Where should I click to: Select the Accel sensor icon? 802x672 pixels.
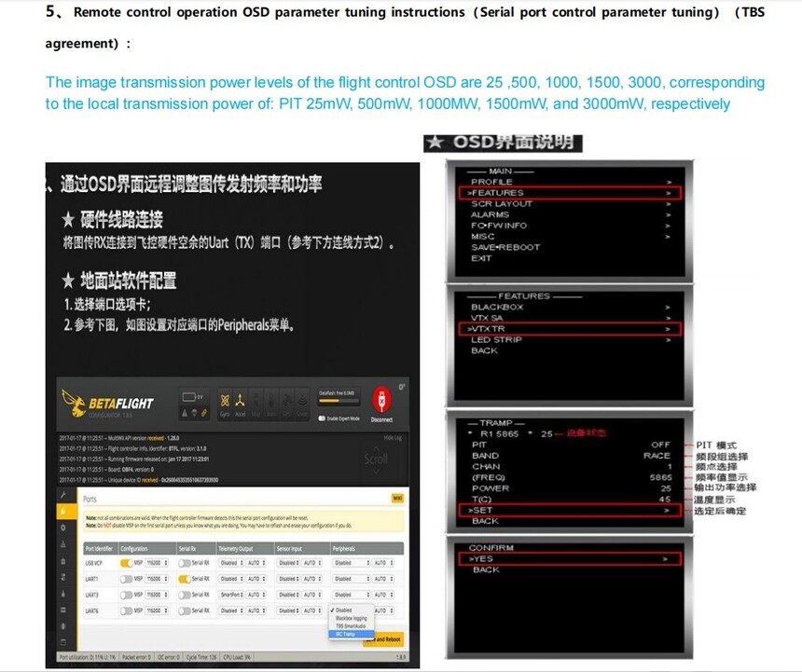[x=240, y=405]
